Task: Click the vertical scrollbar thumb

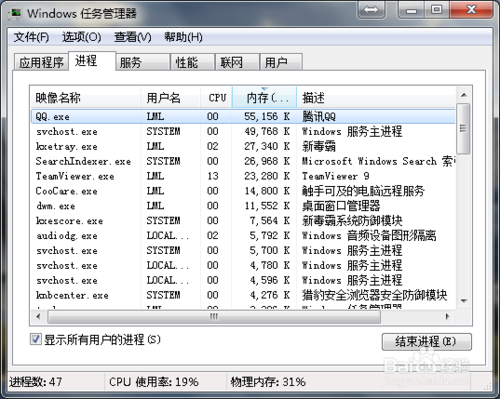Action: pos(463,129)
